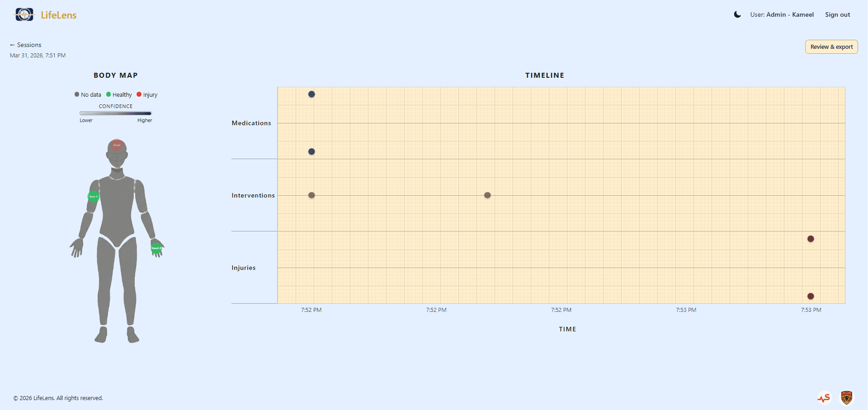
Task: Click the CONFIDENCE label
Action: [x=116, y=106]
